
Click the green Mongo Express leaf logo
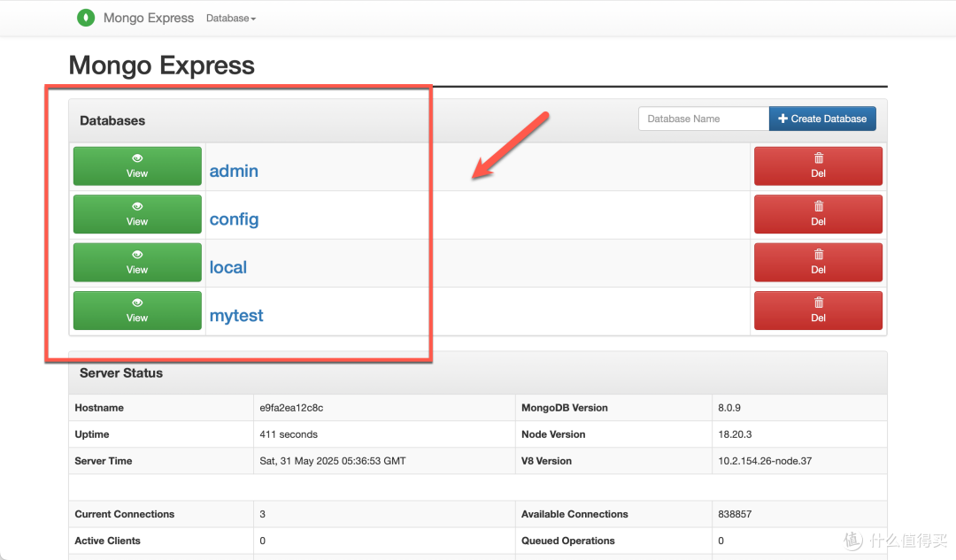click(x=86, y=18)
